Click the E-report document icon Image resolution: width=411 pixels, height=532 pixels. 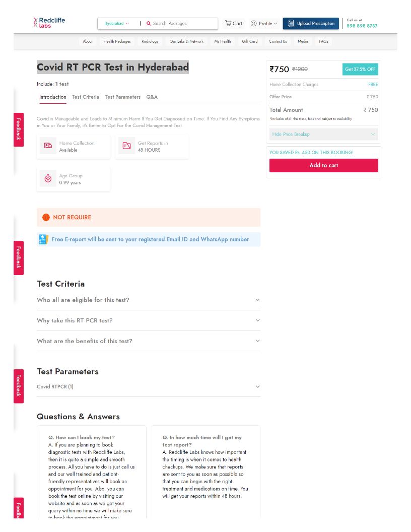44,239
